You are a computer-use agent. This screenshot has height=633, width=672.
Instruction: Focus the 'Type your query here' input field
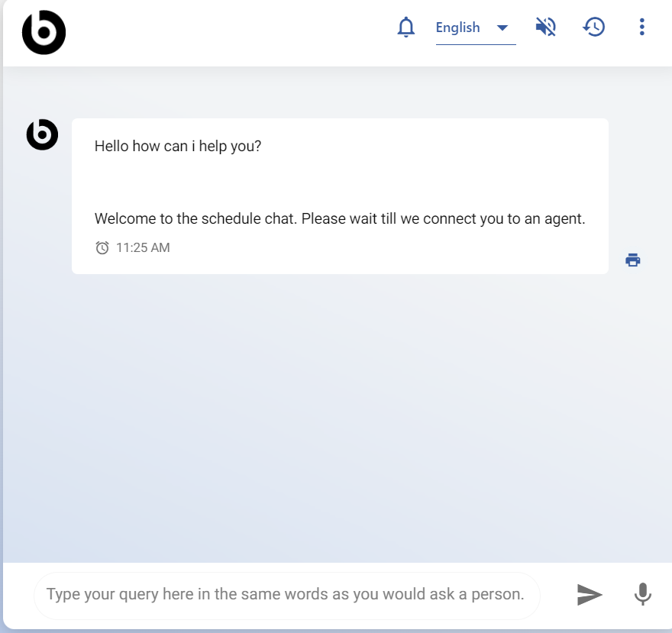tap(286, 594)
